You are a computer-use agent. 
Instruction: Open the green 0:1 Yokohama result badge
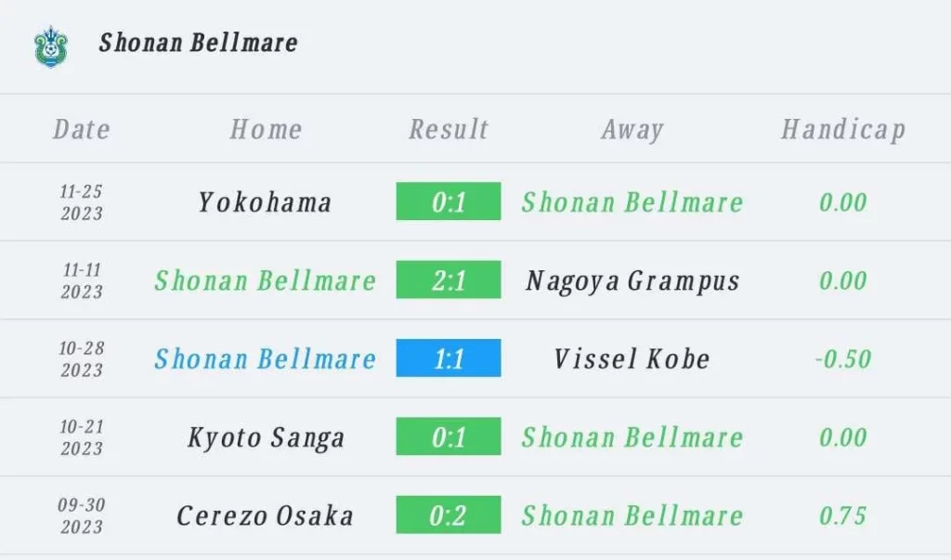click(x=449, y=202)
